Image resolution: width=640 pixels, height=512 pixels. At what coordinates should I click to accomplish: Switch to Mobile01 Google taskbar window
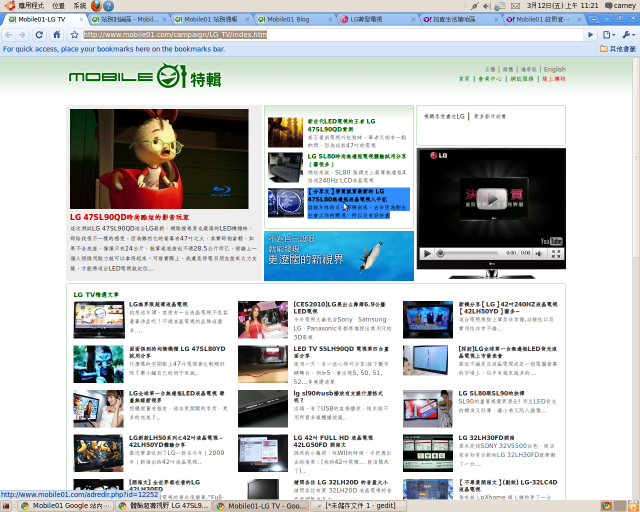(x=66, y=506)
